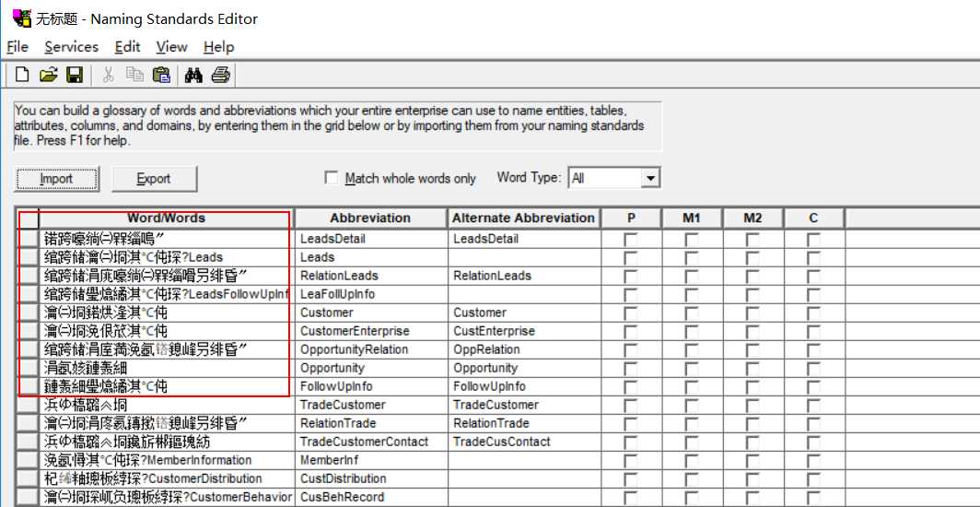Select the RelationTrade alternate abbreviation cell
Image resolution: width=980 pixels, height=507 pixels.
pyautogui.click(x=524, y=423)
